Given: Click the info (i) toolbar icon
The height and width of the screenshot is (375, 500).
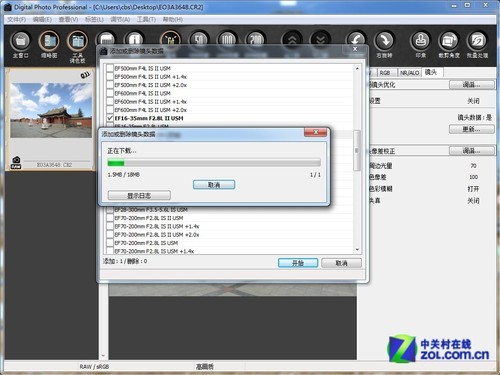Looking at the screenshot, I should tap(134, 39).
